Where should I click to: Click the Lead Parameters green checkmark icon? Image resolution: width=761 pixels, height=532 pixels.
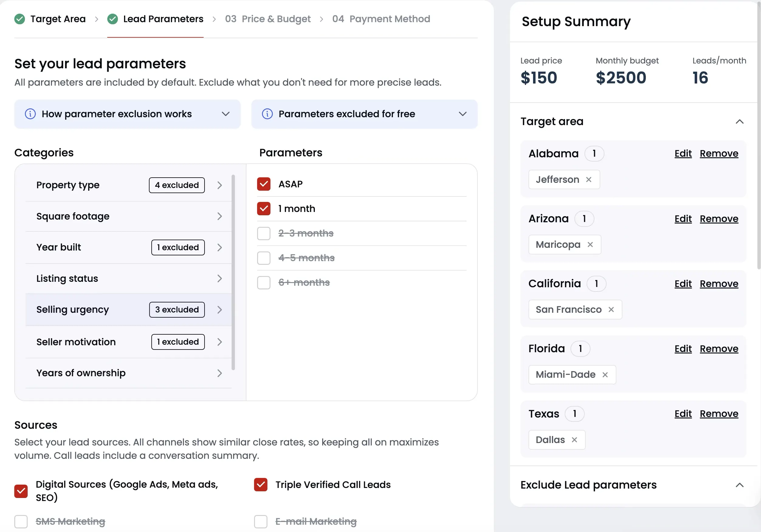pyautogui.click(x=113, y=19)
